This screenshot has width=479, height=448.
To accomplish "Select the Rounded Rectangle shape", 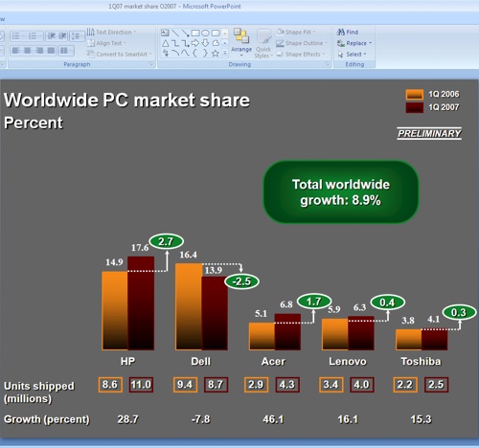I will tap(216, 33).
